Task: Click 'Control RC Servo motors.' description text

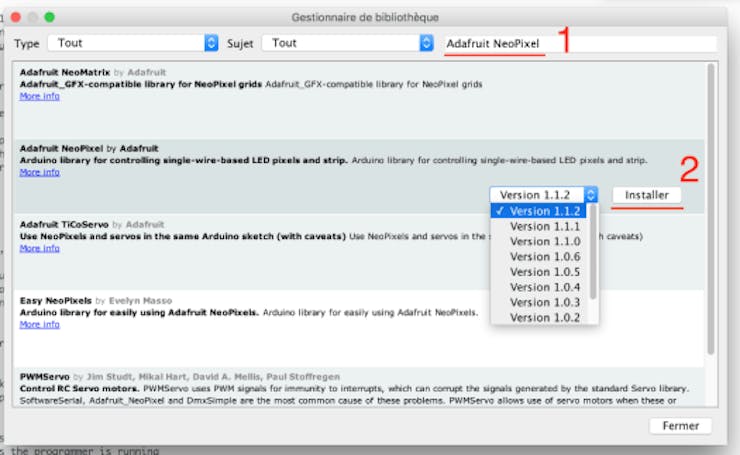Action: [x=79, y=388]
